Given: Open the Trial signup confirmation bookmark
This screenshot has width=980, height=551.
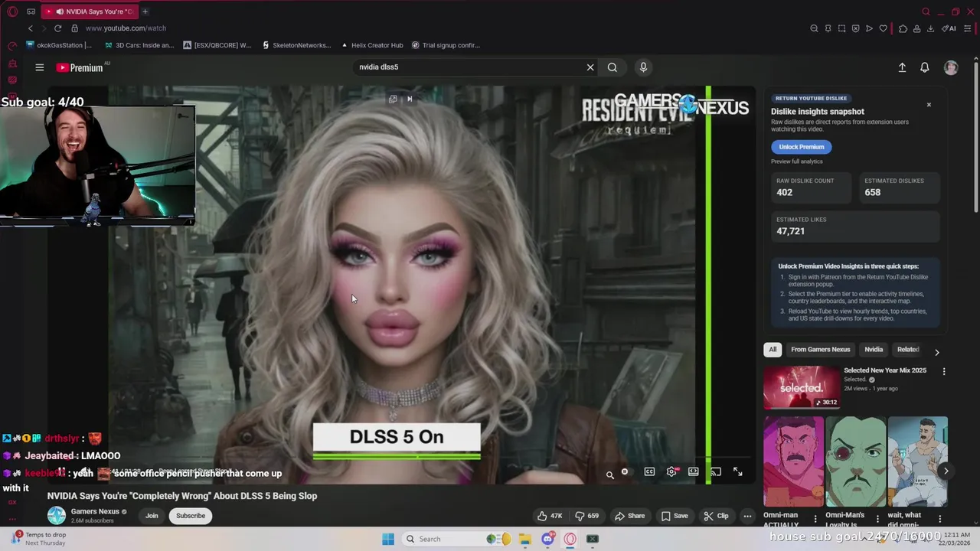Looking at the screenshot, I should [x=446, y=45].
